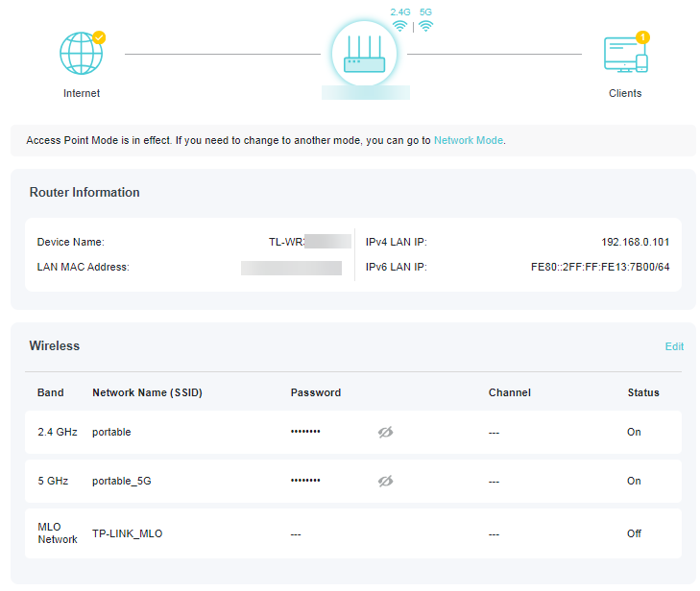Click the Internet label
The image size is (700, 591).
coord(82,93)
